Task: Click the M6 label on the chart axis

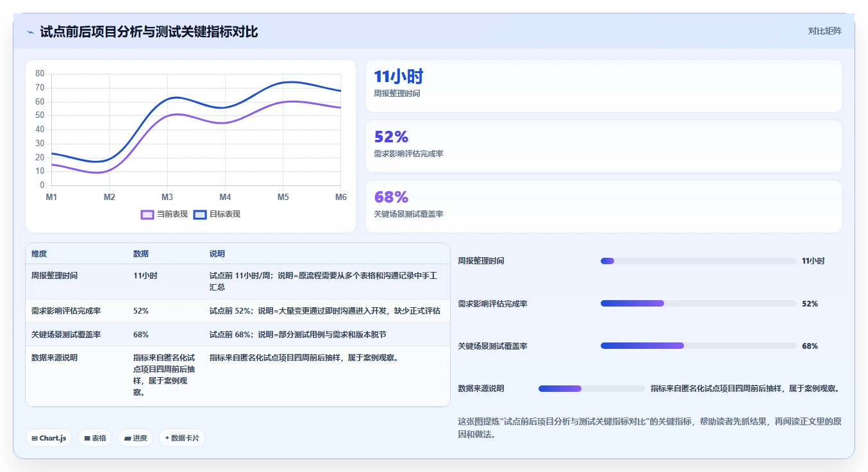Action: (341, 197)
